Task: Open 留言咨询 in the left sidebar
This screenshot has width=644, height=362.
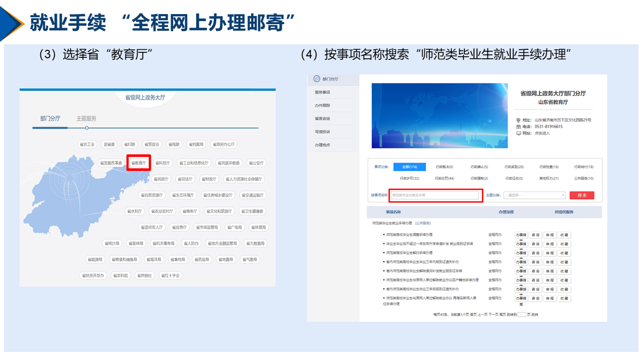Action: click(323, 119)
